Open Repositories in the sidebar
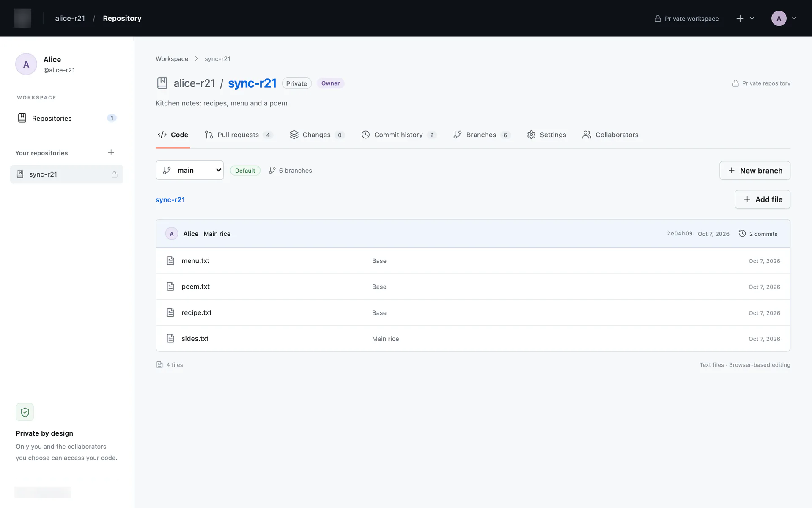Viewport: 812px width, 508px height. pos(66,118)
